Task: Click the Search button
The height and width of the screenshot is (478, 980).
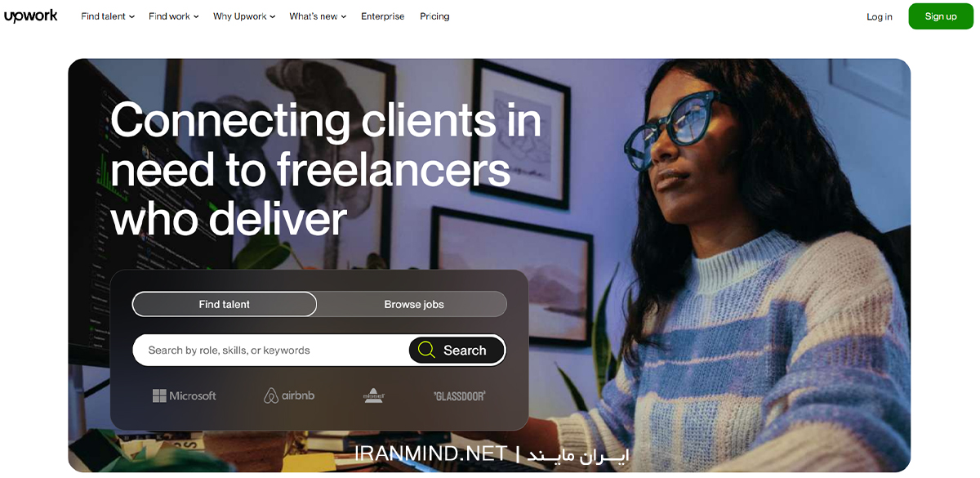Action: [457, 351]
